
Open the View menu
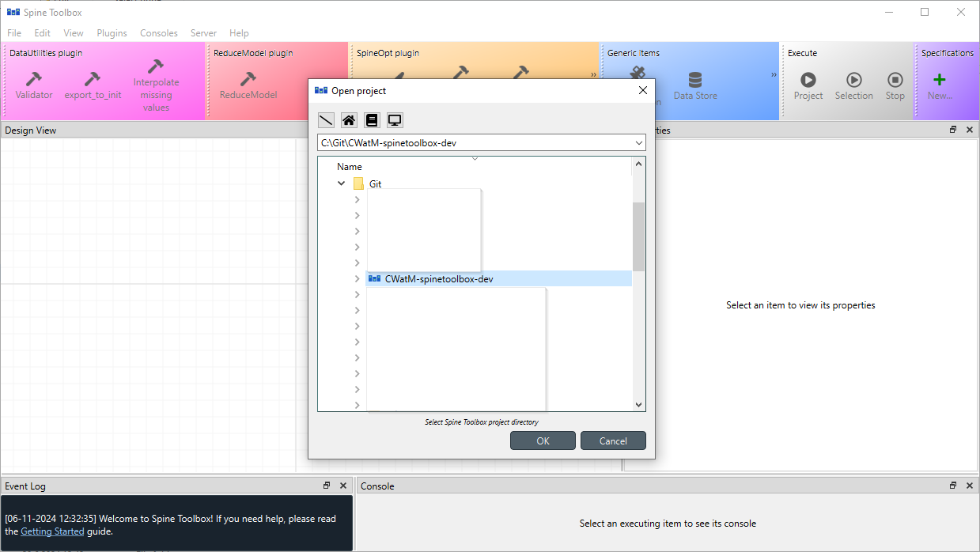coord(74,33)
